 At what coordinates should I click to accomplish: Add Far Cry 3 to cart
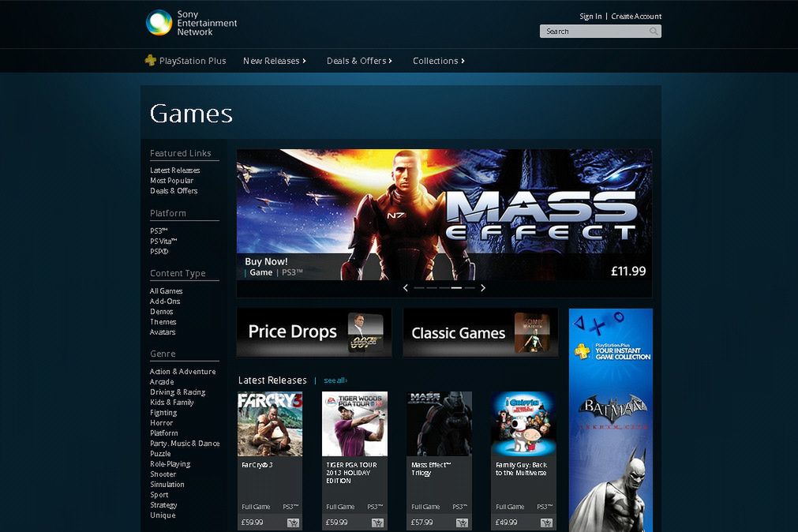tap(293, 523)
